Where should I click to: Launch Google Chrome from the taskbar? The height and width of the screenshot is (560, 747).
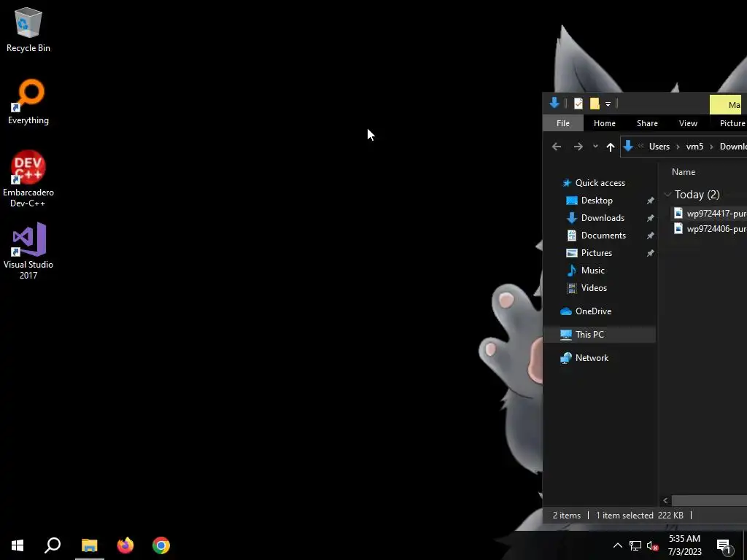click(161, 545)
